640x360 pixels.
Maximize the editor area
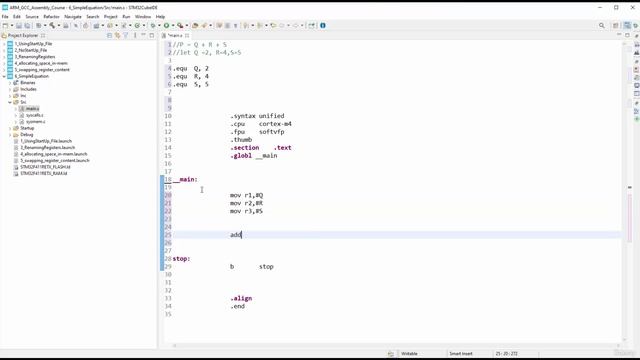[x=627, y=36]
